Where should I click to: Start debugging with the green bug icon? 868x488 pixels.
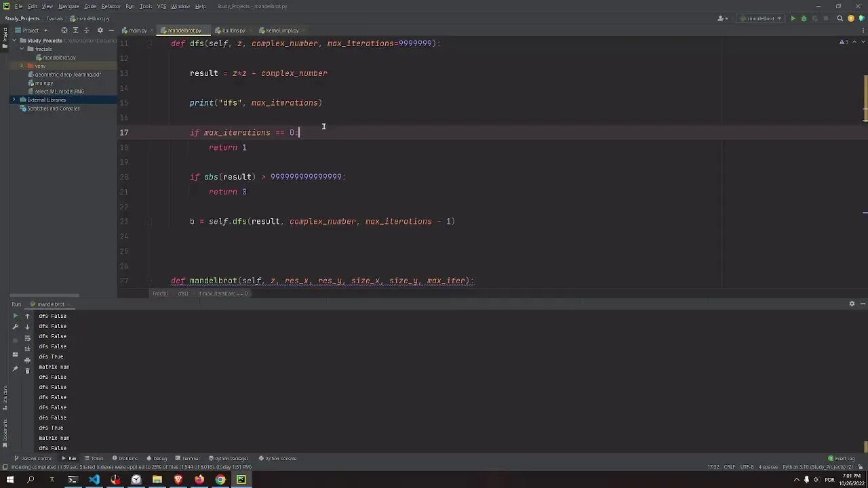[804, 19]
